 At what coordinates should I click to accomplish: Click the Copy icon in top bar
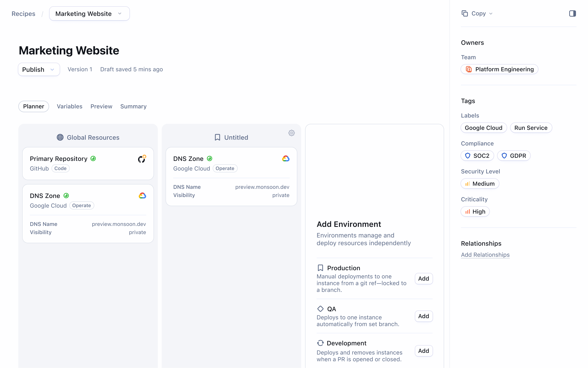pyautogui.click(x=464, y=13)
